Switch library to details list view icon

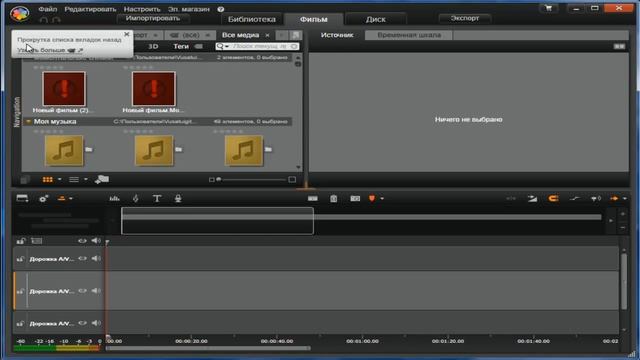point(74,180)
